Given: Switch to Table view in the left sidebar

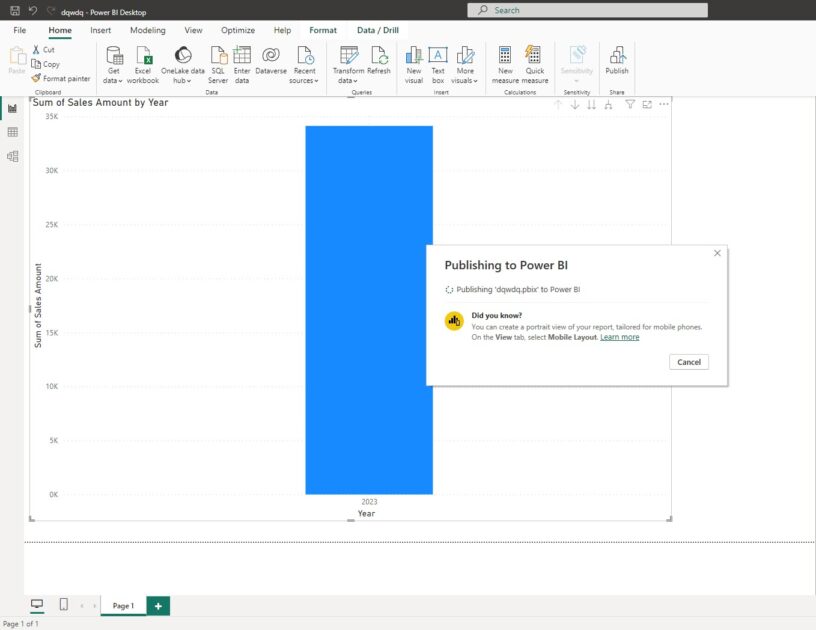Looking at the screenshot, I should click(13, 131).
